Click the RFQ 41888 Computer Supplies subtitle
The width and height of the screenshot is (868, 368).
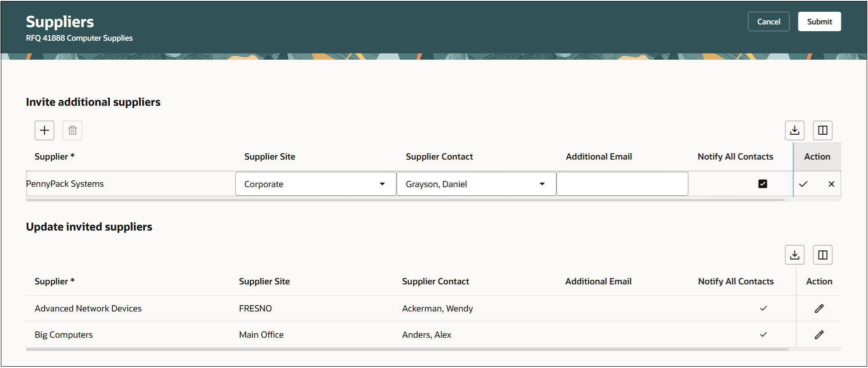[79, 38]
